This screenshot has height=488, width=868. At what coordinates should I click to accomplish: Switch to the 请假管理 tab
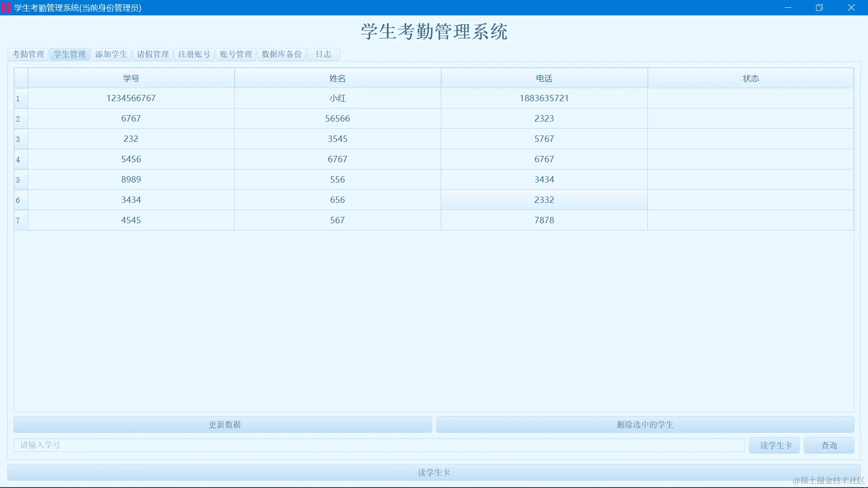click(x=153, y=54)
